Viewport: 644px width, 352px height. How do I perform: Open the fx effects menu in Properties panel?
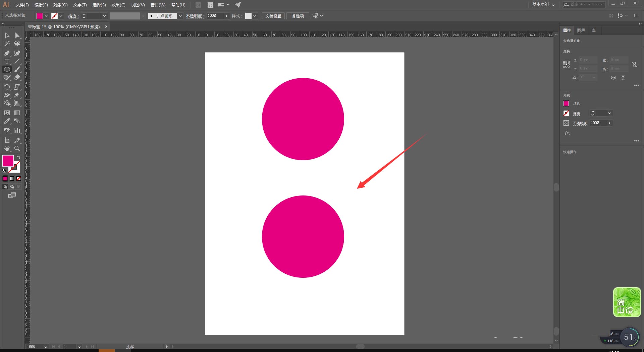567,133
